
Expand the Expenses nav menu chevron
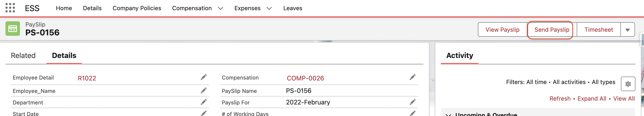coord(269,9)
